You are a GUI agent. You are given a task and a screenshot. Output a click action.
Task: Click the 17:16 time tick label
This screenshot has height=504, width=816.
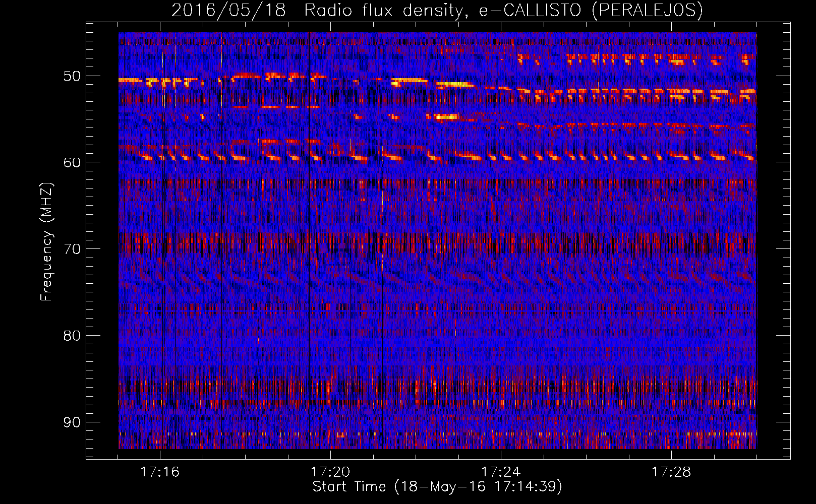click(x=160, y=472)
